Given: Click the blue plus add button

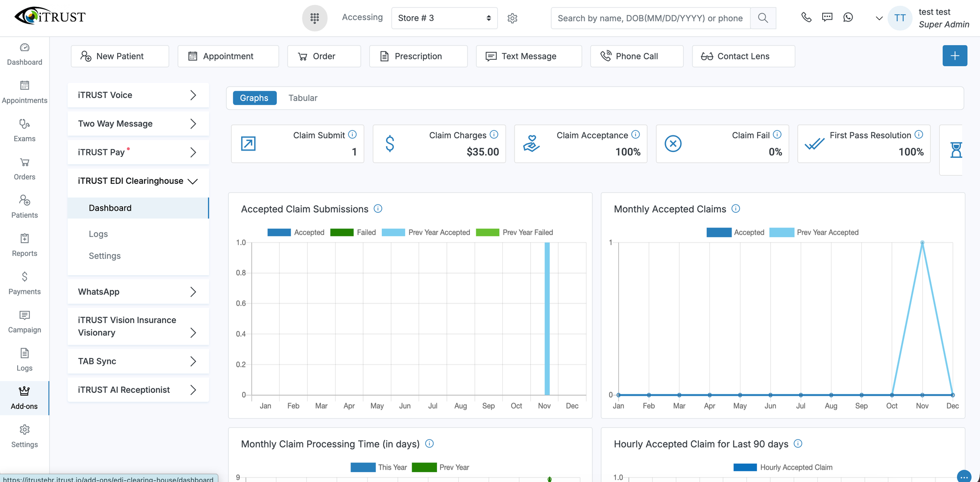Looking at the screenshot, I should coord(955,56).
